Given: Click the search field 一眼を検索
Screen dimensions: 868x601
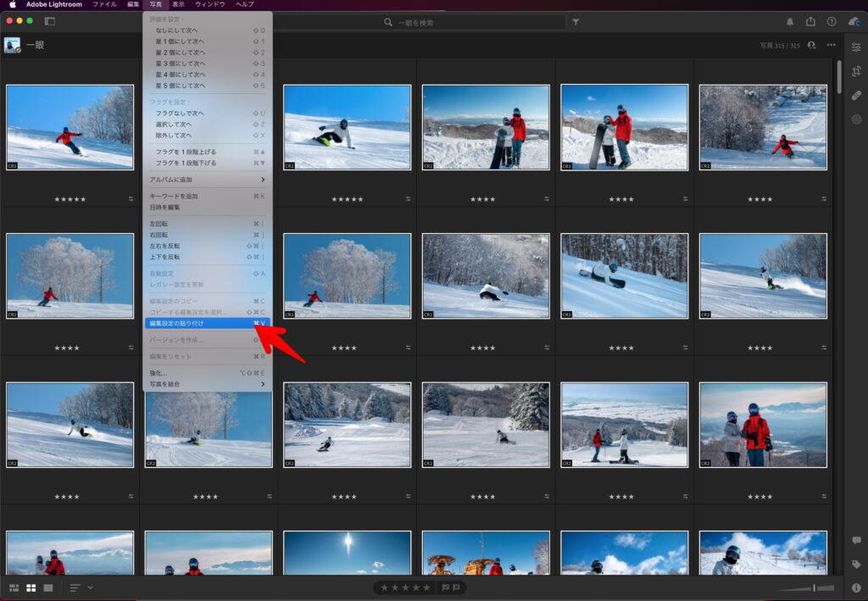Looking at the screenshot, I should [x=420, y=22].
